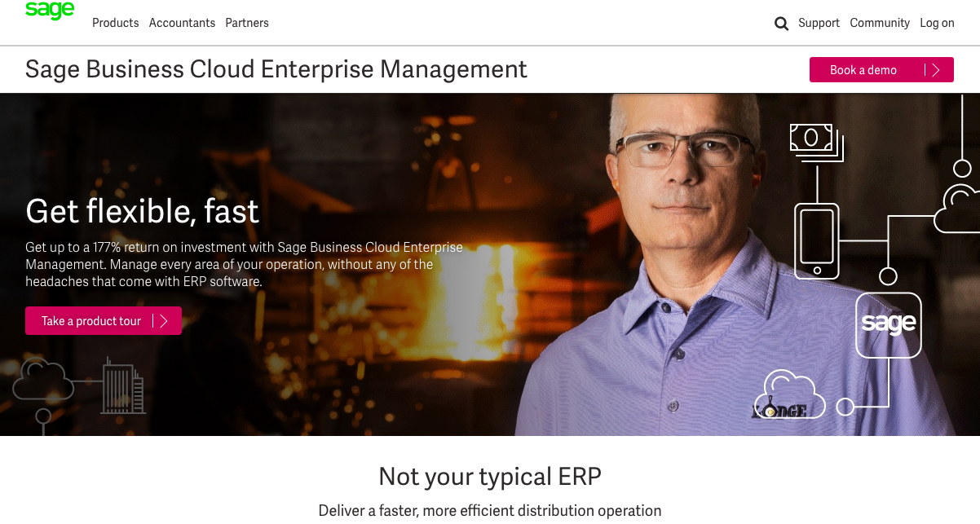Click the smartphone outline icon

tap(817, 240)
